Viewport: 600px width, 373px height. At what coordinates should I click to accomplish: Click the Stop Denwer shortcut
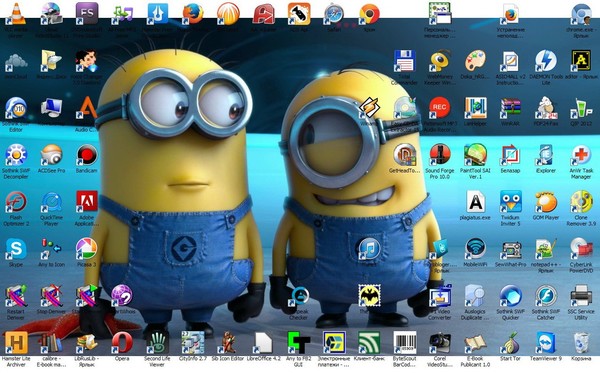51,296
